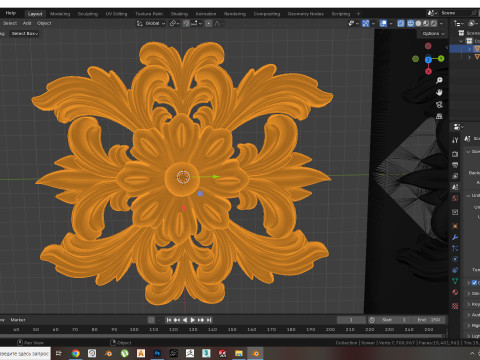This screenshot has height=360, width=480.
Task: Open the Select Box tool dropdown
Action: [x=24, y=34]
